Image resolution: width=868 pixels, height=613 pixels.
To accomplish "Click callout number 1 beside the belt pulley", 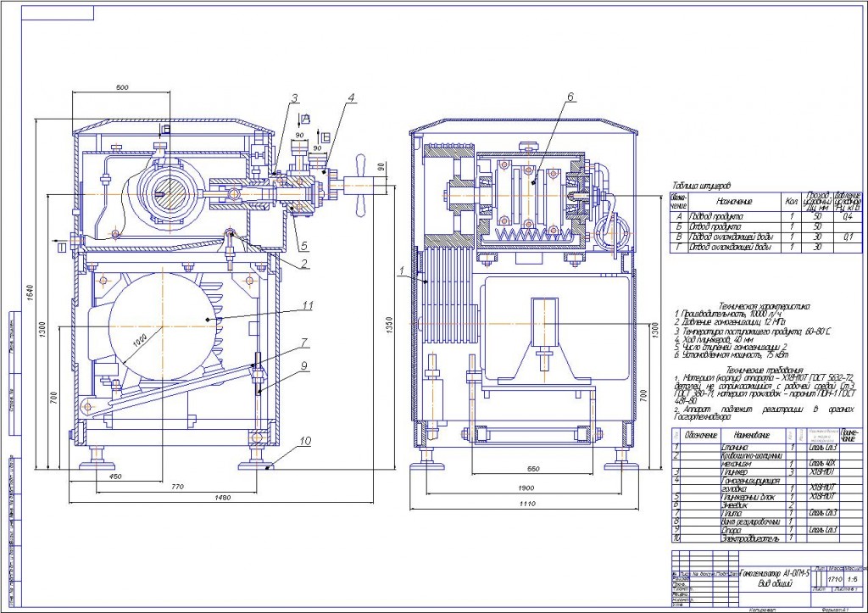I will point(403,270).
